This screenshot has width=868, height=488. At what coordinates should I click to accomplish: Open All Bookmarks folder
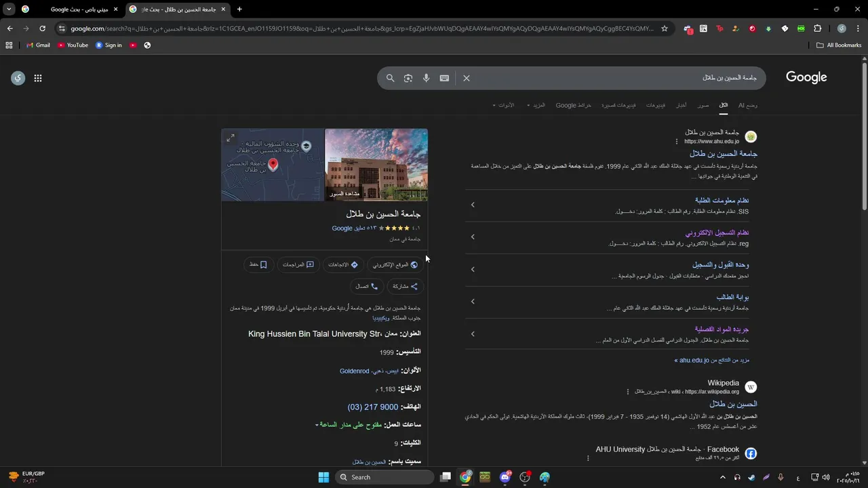[x=839, y=45]
